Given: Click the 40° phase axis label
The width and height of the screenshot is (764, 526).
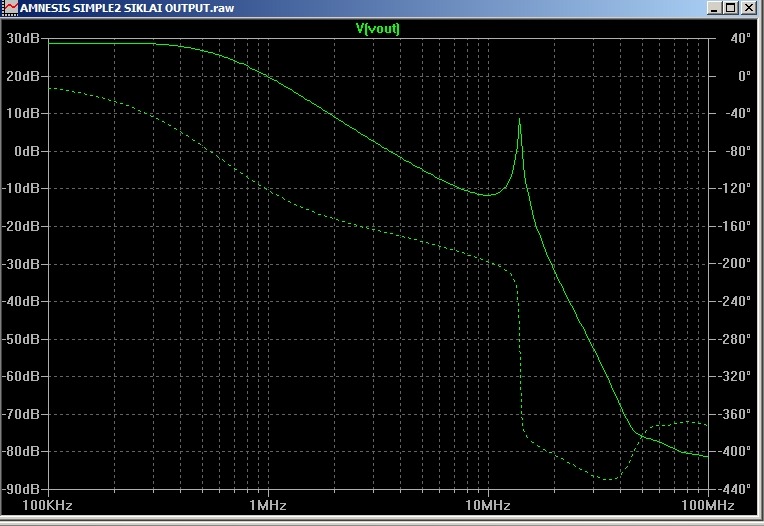Looking at the screenshot, I should point(741,38).
